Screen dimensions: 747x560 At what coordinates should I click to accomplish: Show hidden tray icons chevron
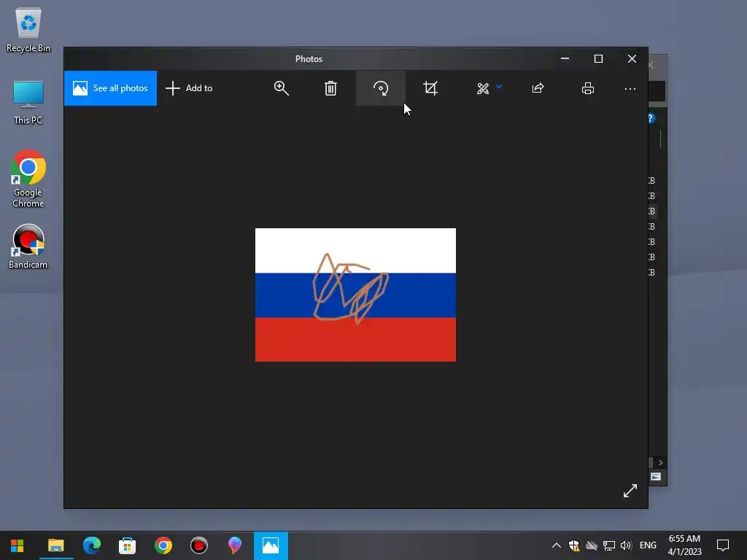coord(556,545)
